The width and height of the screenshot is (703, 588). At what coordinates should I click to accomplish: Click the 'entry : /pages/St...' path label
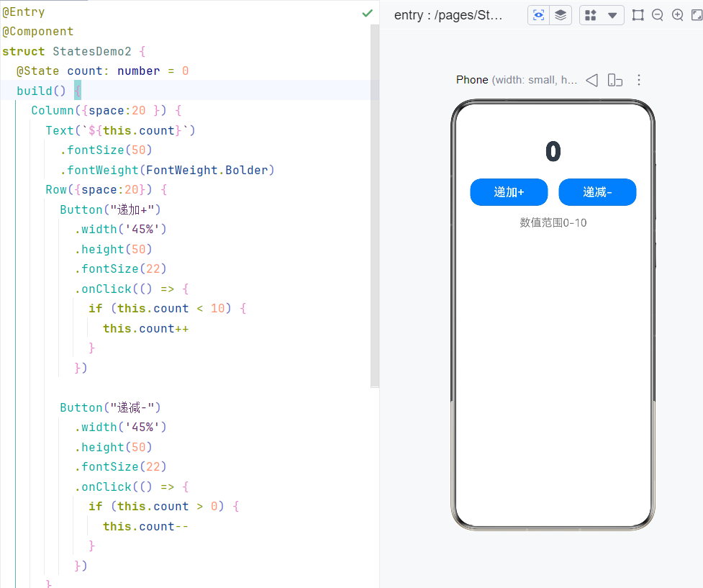tap(448, 15)
